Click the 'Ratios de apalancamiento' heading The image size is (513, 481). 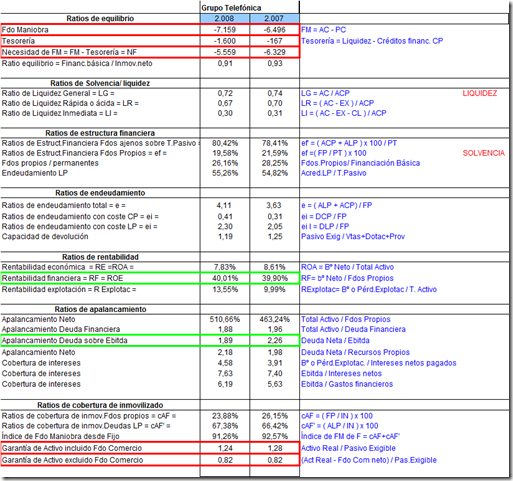[100, 309]
